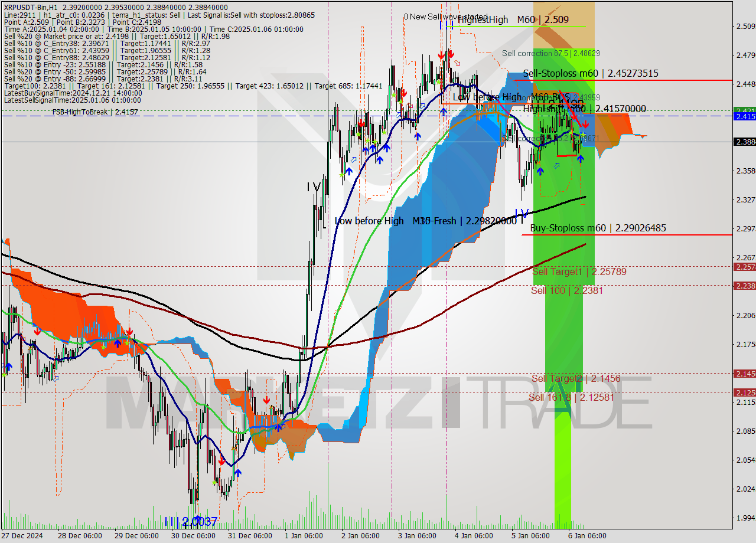Select the Sell Target1 2.25789 label
Viewport: 756px width, 543px height.
[x=579, y=271]
